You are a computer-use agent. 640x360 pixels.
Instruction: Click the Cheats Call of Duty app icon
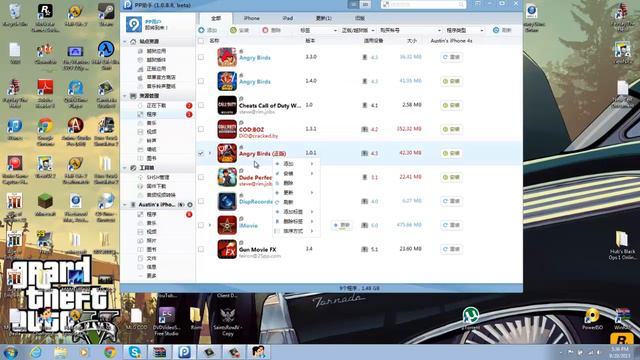click(227, 105)
